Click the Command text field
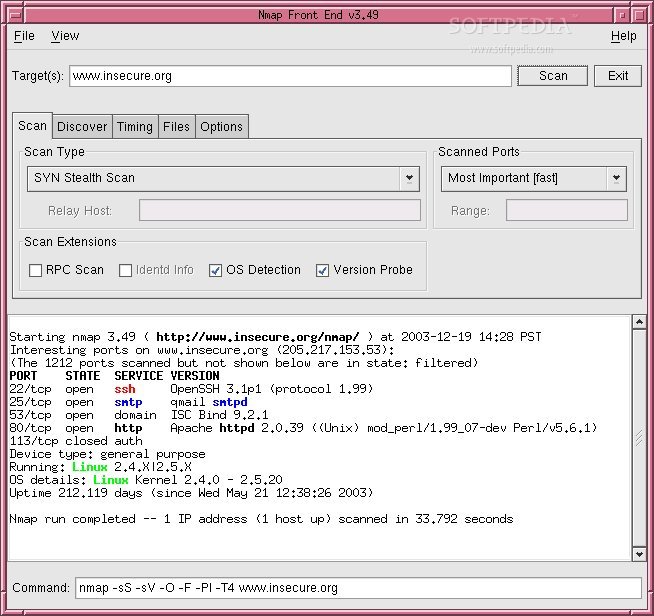 pyautogui.click(x=358, y=588)
